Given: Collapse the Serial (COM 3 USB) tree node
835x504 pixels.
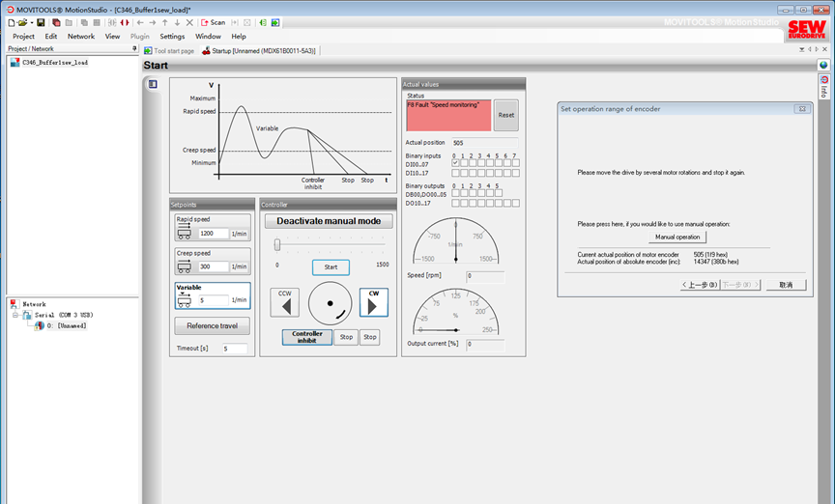Looking at the screenshot, I should click(15, 315).
